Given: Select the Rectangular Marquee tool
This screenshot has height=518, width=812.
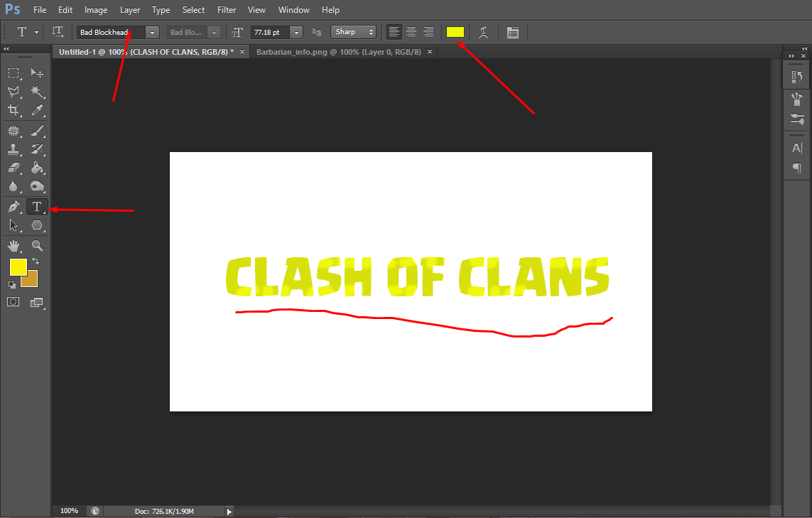Looking at the screenshot, I should point(13,72).
